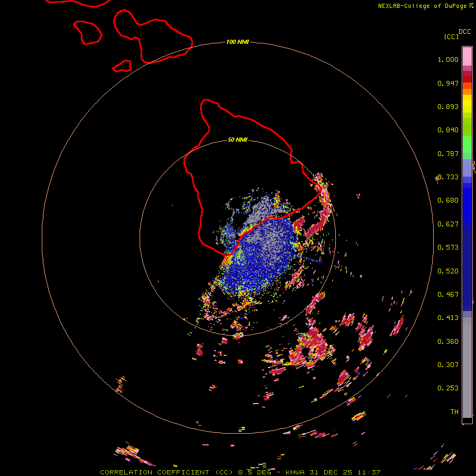476x476 pixels.
Task: Click the Maui island outline
Action: [x=153, y=36]
